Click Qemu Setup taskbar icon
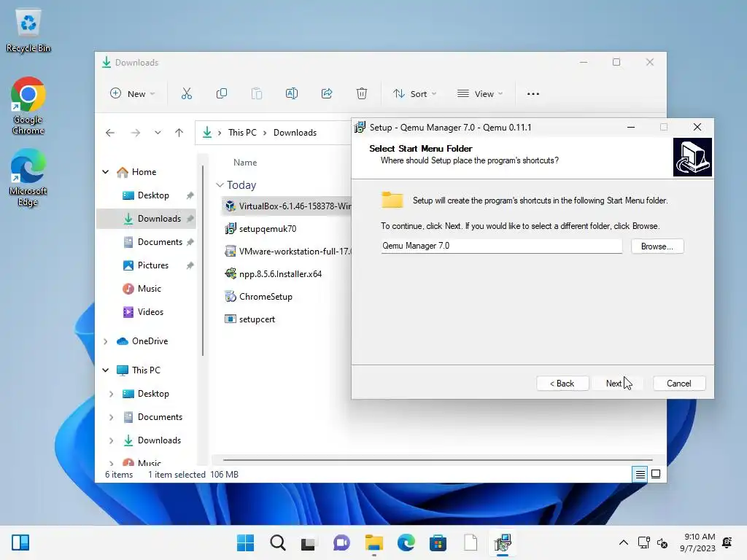747x560 pixels. pyautogui.click(x=503, y=542)
